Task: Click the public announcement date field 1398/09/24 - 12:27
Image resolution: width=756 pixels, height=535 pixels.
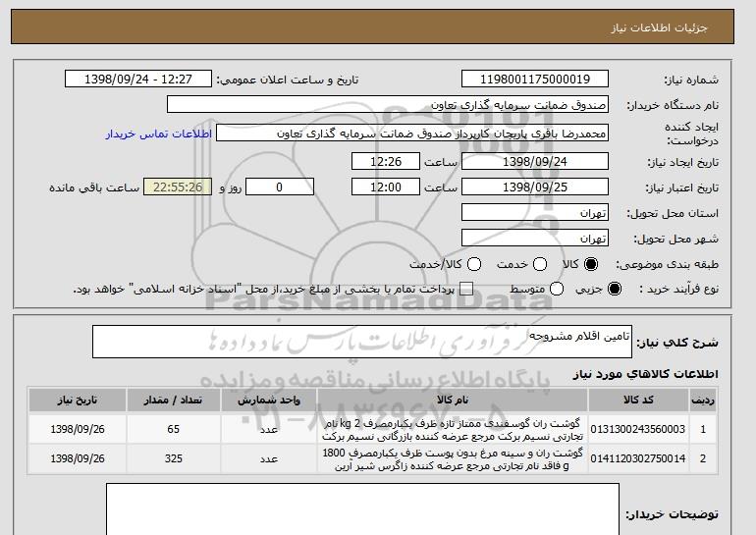Action: [x=138, y=80]
